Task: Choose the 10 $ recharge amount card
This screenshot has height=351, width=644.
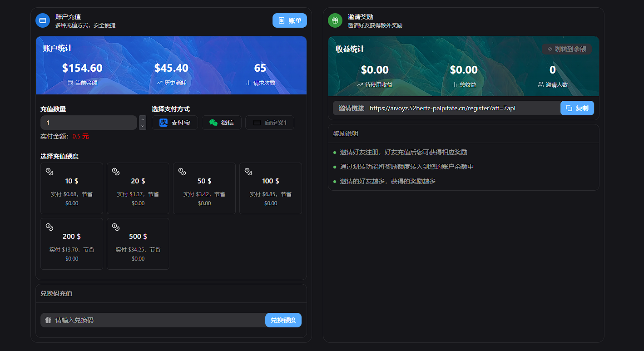Action: [72, 188]
